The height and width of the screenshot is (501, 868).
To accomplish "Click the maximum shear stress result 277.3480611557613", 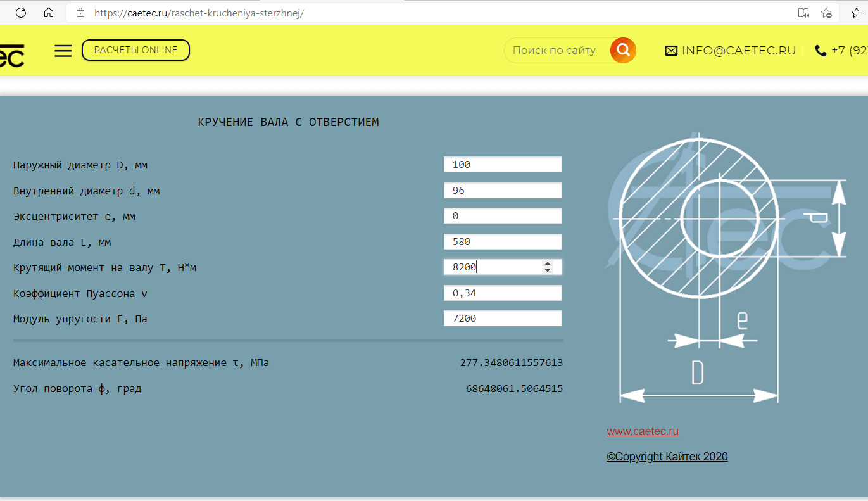I will pyautogui.click(x=511, y=363).
